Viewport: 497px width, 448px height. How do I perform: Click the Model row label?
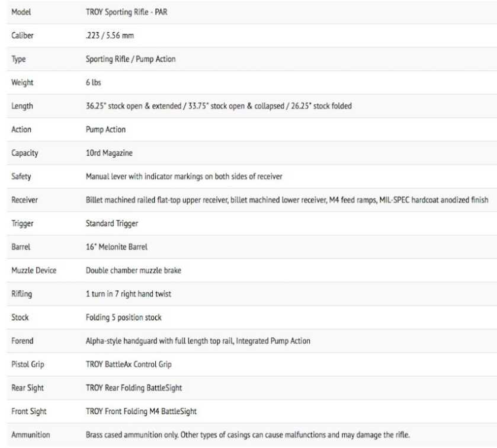21,12
